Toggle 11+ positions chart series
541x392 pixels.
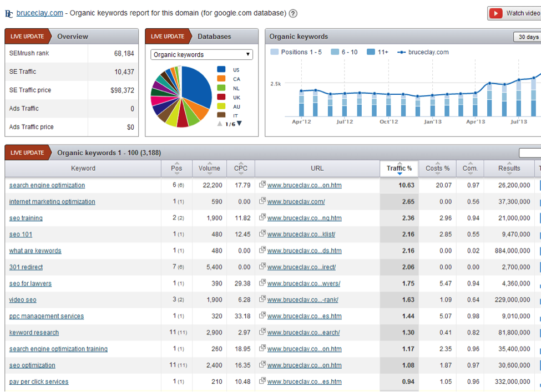[x=377, y=52]
